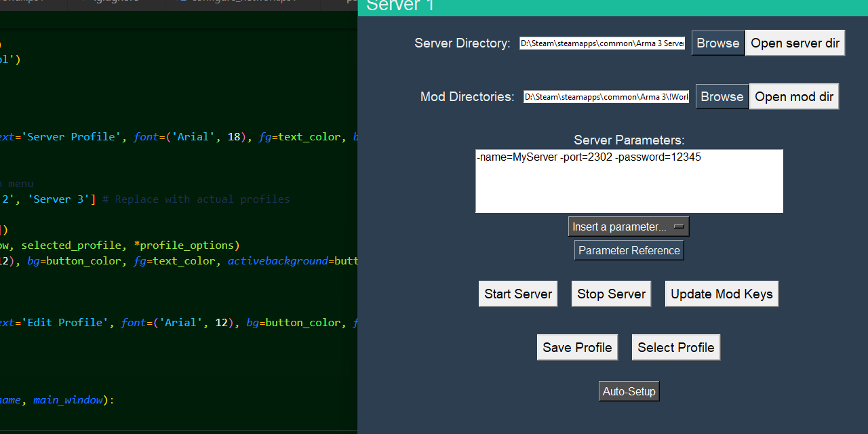Click the .gitignore file icon in tab bar
868x434 pixels.
(x=81, y=2)
